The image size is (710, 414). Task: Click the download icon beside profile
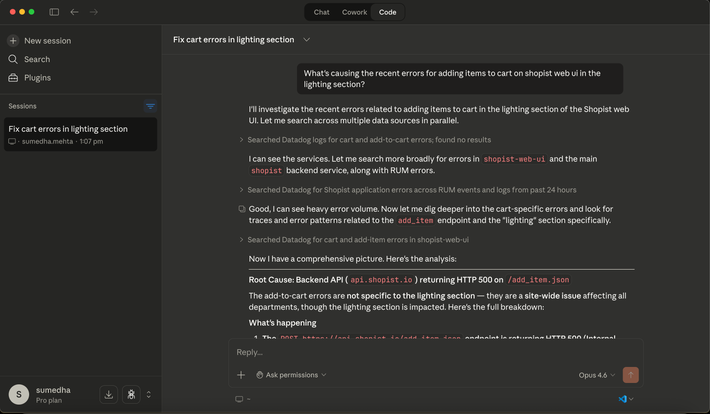click(x=109, y=394)
